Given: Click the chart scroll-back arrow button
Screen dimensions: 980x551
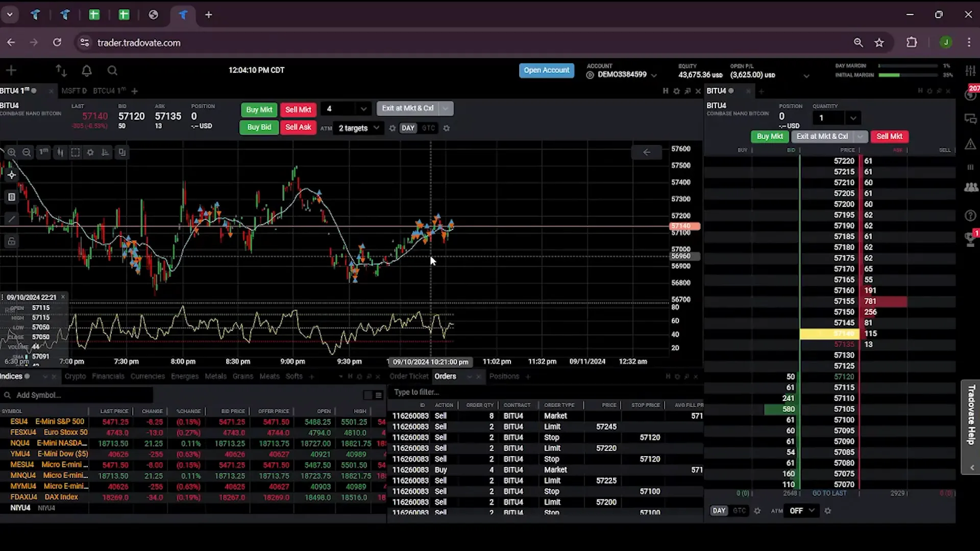Looking at the screenshot, I should coord(646,152).
